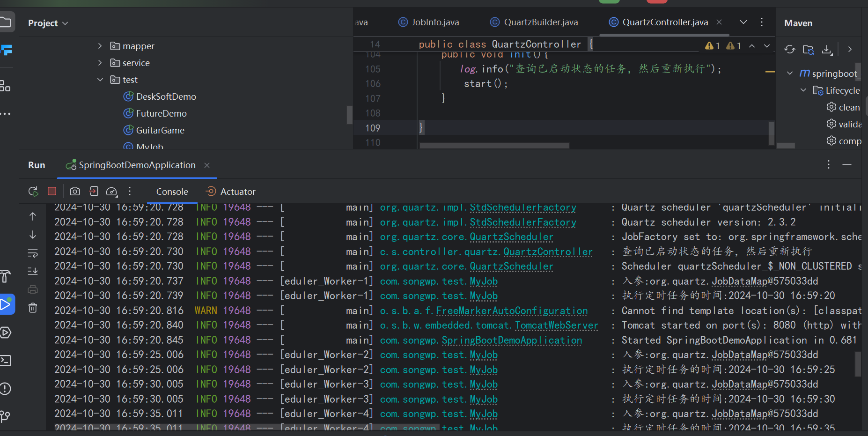Screen dimensions: 868x436
Task: Open Project tool window folder icon
Action: (x=6, y=22)
